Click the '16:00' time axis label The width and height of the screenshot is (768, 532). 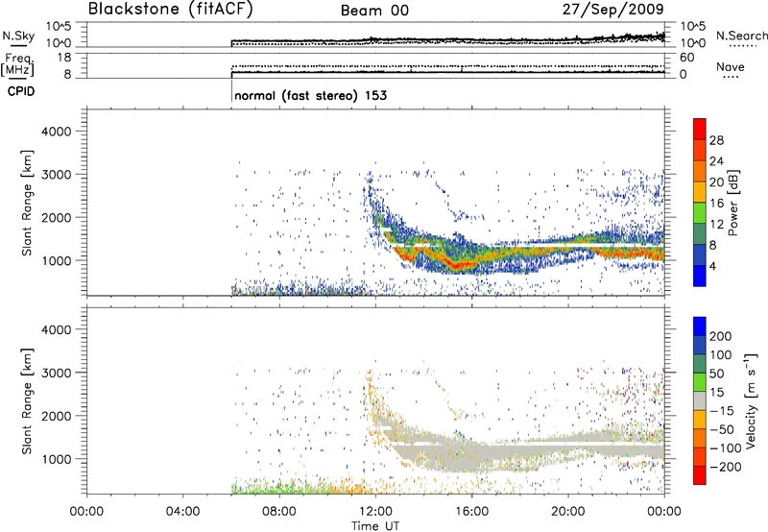tap(471, 512)
